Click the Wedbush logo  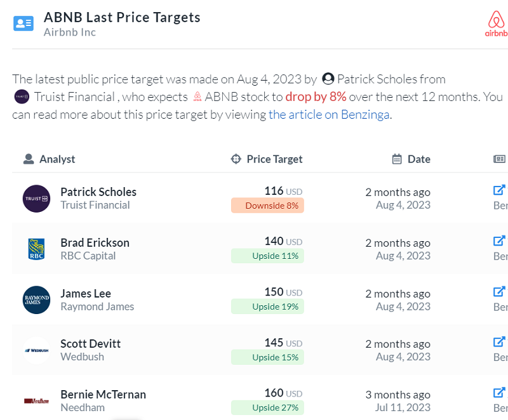(36, 350)
